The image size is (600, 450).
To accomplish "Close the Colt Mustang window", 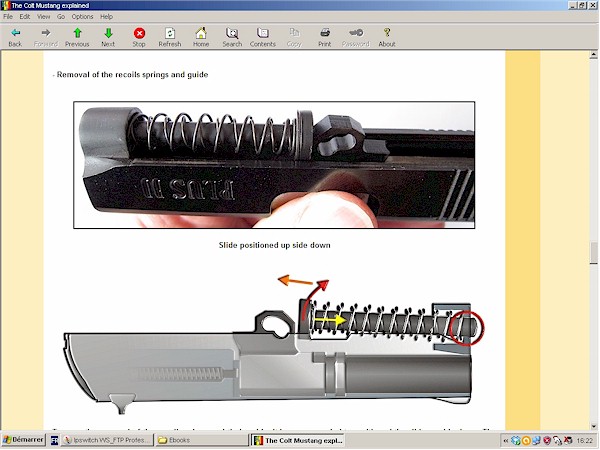I will [x=591, y=5].
